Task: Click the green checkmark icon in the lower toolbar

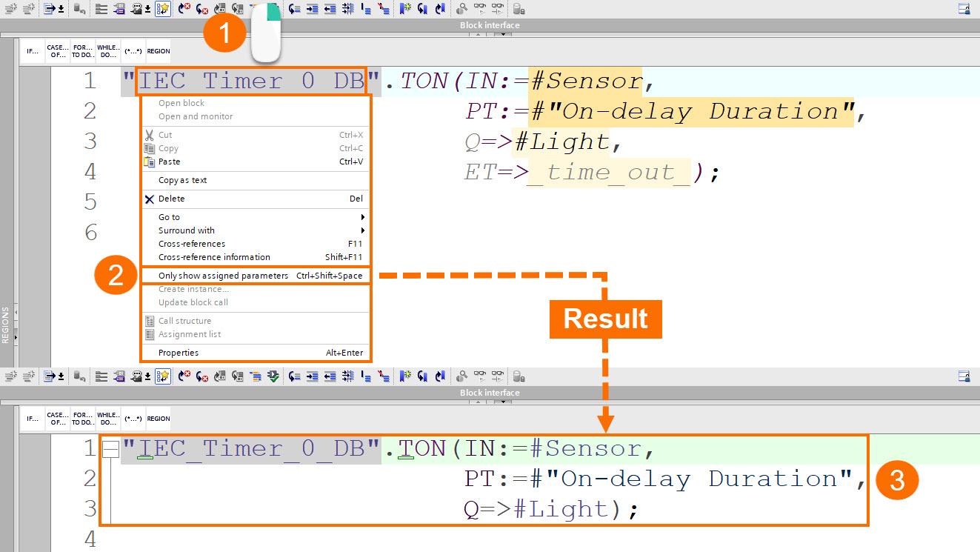Action: 273,376
